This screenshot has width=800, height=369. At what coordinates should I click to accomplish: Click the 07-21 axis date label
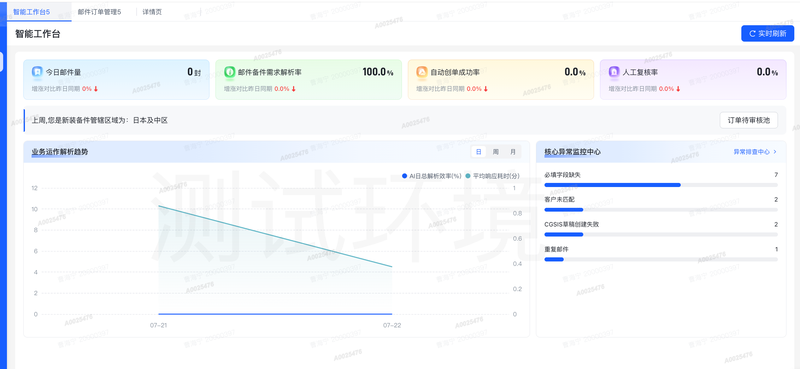tap(158, 325)
